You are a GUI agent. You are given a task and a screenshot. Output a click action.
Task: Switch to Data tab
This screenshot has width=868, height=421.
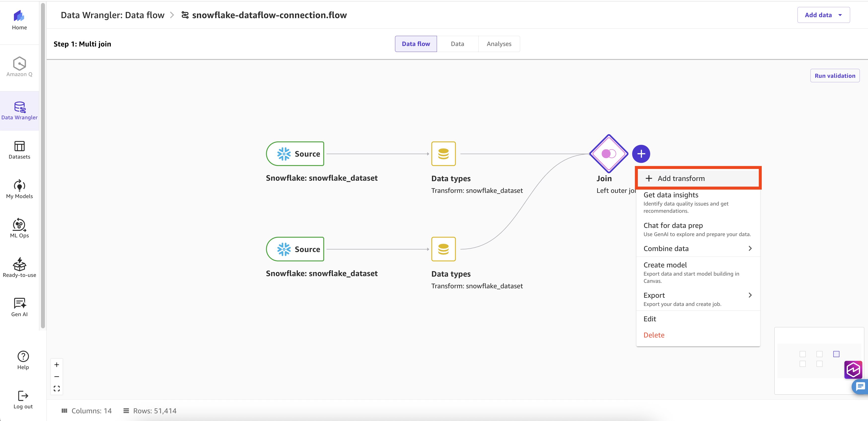coord(457,44)
